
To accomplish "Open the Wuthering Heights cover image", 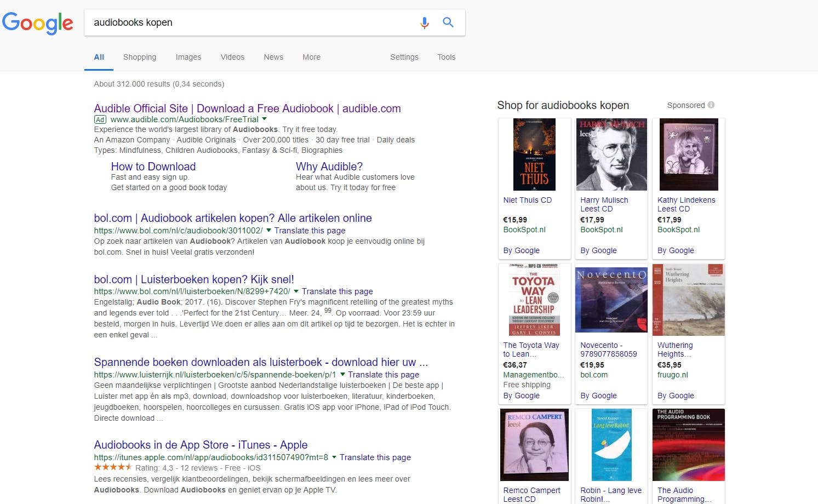I will pos(689,300).
